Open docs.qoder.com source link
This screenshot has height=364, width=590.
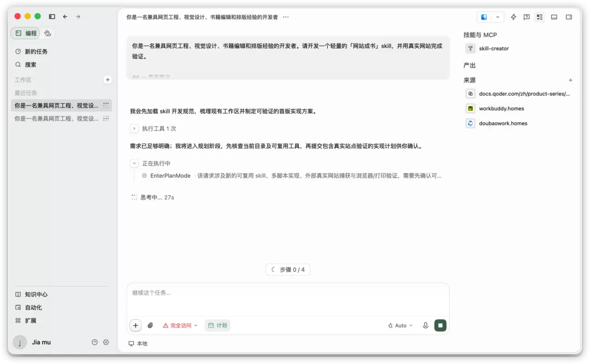(524, 94)
